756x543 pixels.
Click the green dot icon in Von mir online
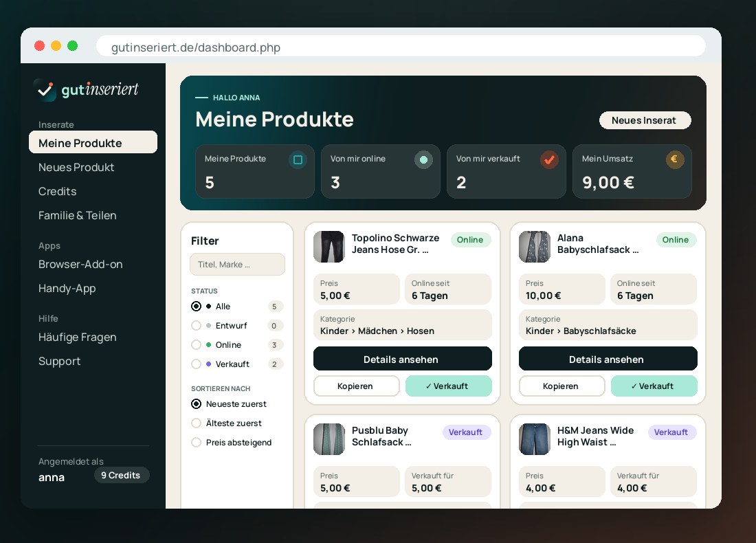pyautogui.click(x=423, y=159)
